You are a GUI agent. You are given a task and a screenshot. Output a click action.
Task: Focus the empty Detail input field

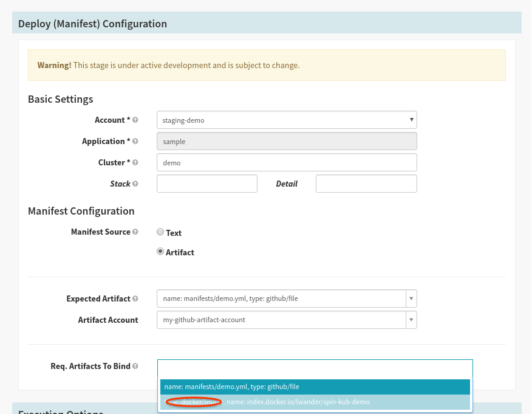coord(366,184)
